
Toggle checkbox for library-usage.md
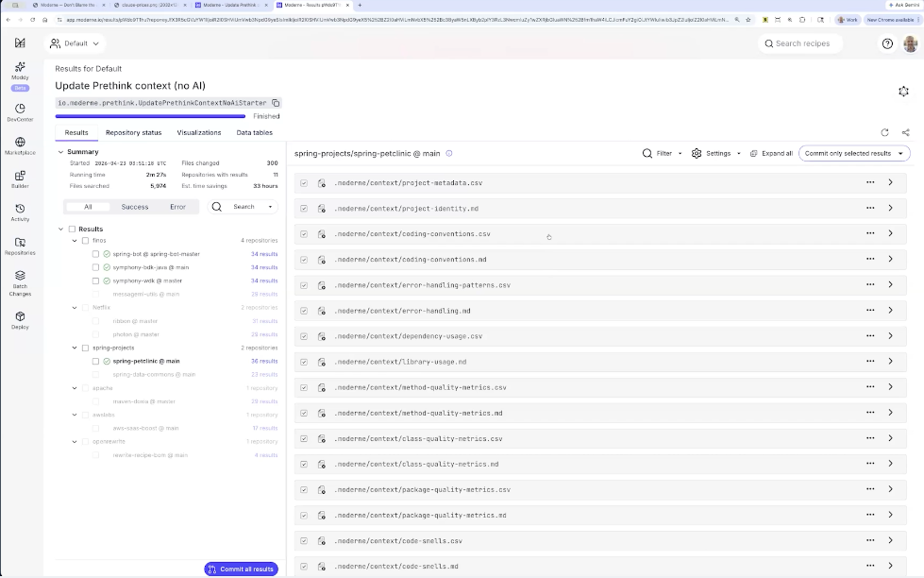(304, 362)
